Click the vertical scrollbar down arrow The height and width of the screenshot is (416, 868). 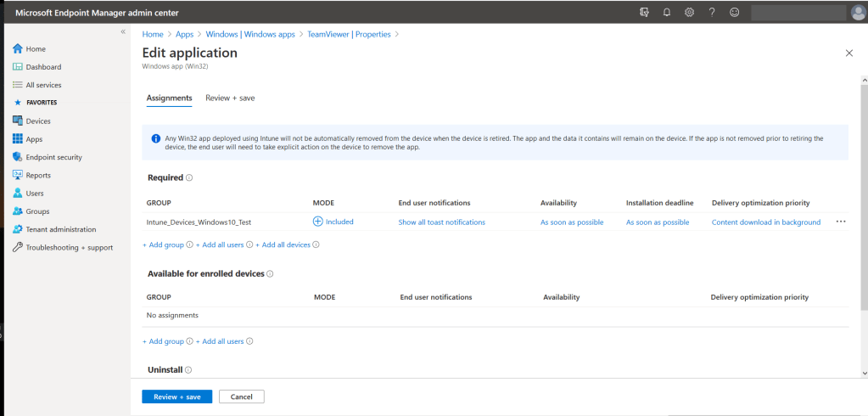(864, 373)
